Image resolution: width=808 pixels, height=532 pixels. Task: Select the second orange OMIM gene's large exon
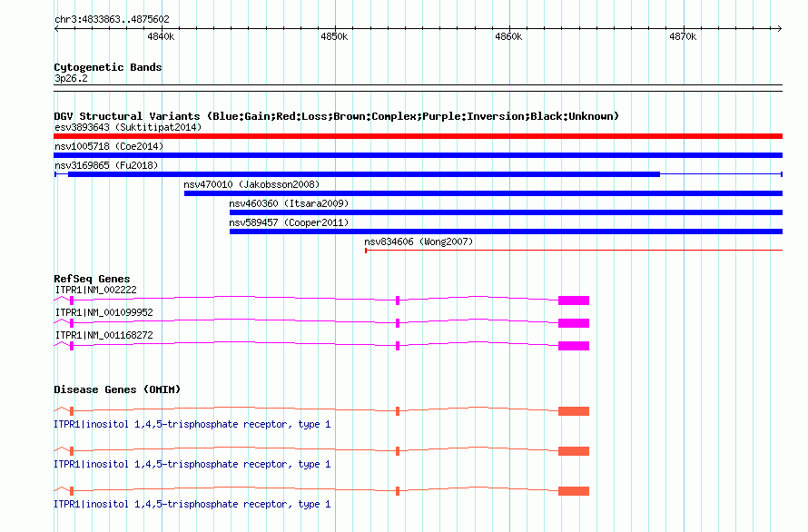tap(574, 451)
